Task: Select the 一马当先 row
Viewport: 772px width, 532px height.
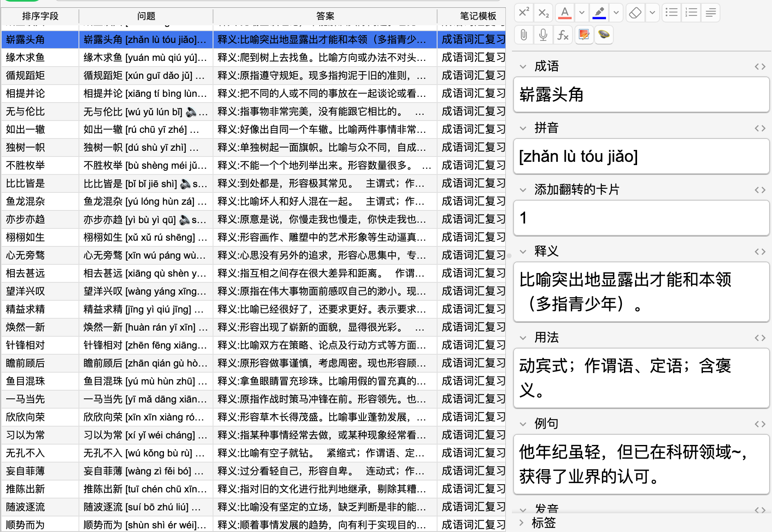Action: point(254,399)
